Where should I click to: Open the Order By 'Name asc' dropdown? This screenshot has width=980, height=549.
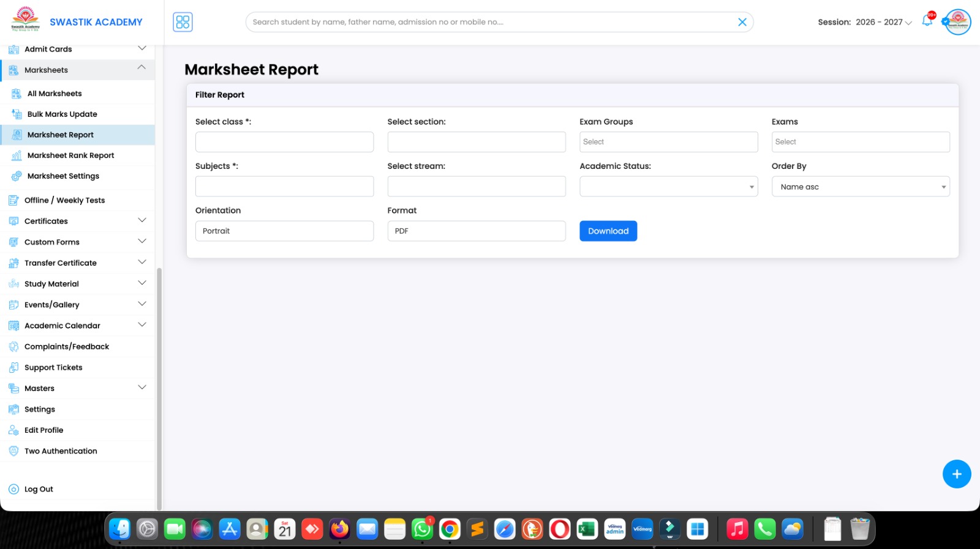[x=861, y=187]
